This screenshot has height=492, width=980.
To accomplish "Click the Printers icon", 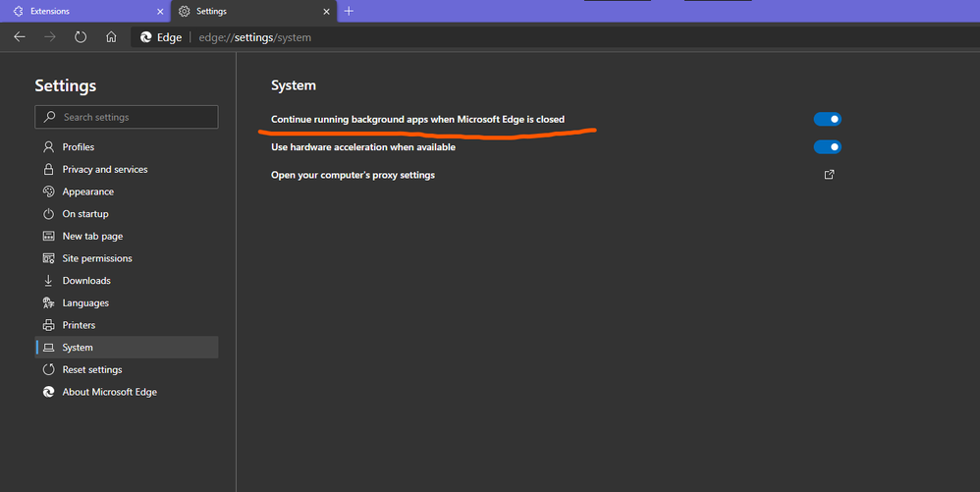I will tap(48, 325).
